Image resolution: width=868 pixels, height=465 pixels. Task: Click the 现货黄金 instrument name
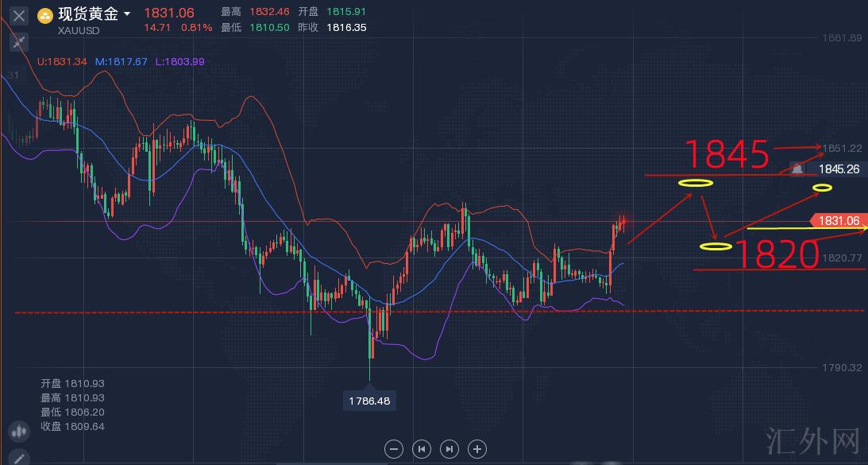pos(87,14)
